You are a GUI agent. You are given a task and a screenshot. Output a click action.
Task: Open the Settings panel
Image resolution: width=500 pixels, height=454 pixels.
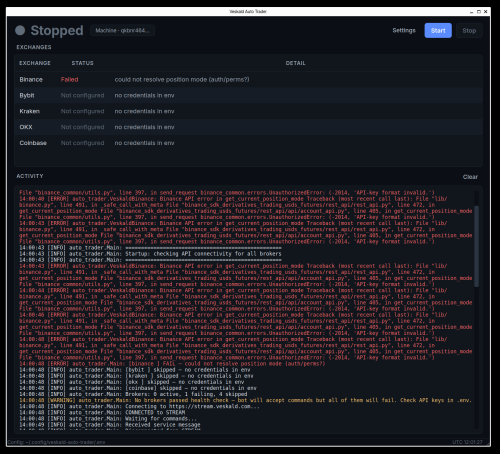tap(404, 30)
